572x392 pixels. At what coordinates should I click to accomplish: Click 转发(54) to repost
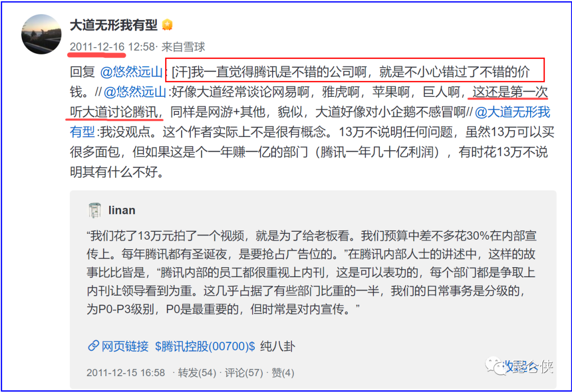[x=197, y=373]
